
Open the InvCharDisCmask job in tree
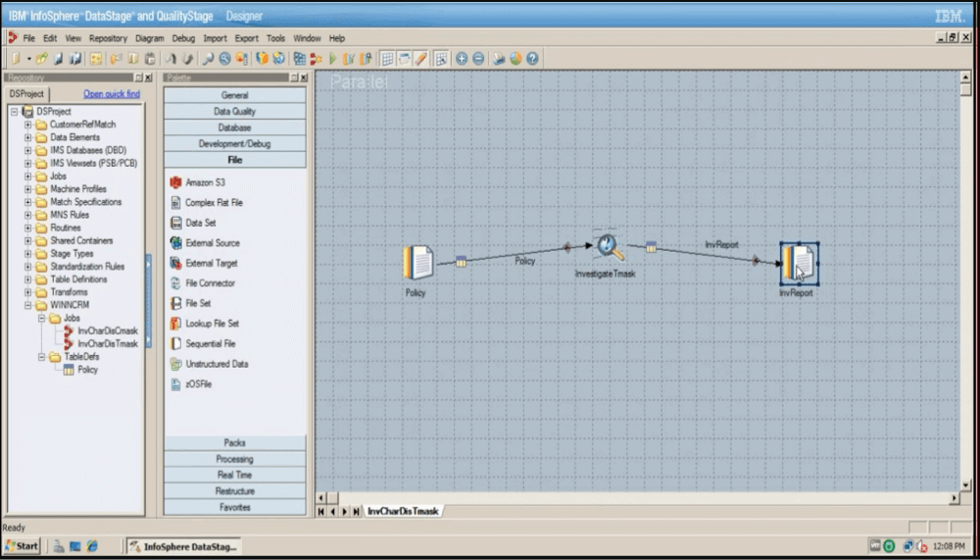107,331
